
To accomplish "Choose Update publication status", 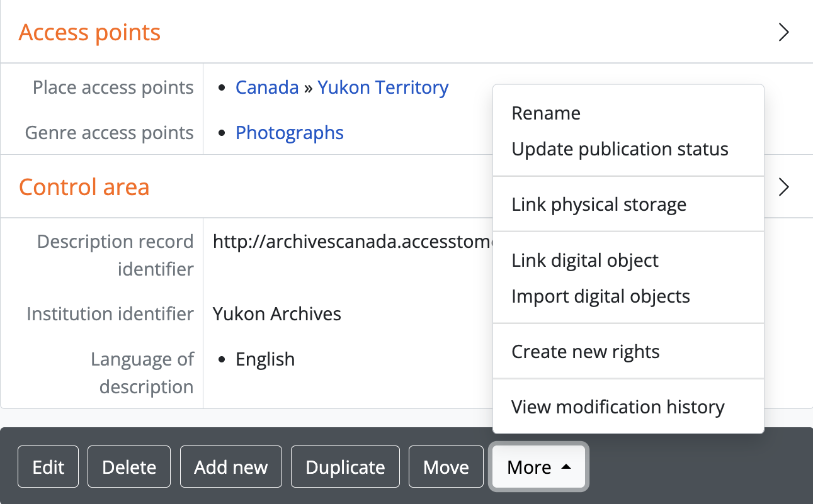I will tap(620, 149).
